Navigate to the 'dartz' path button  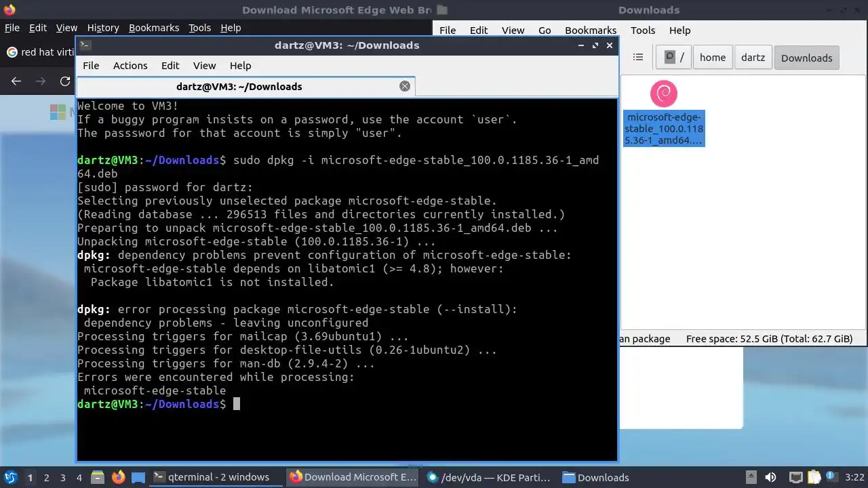tap(753, 58)
